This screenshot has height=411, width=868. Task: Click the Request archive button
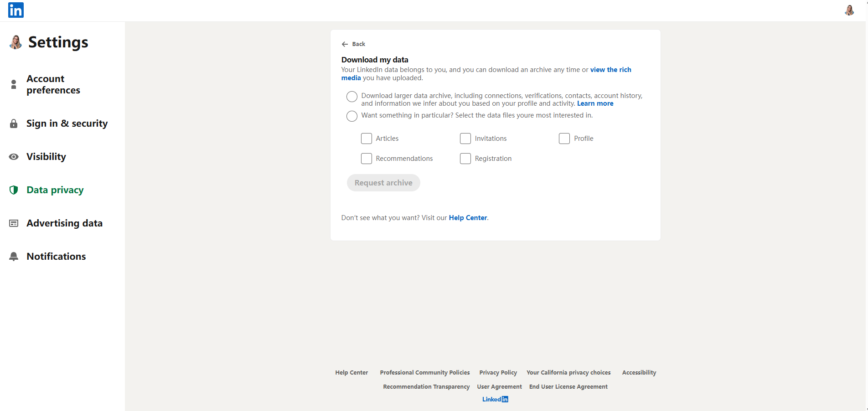click(x=383, y=183)
